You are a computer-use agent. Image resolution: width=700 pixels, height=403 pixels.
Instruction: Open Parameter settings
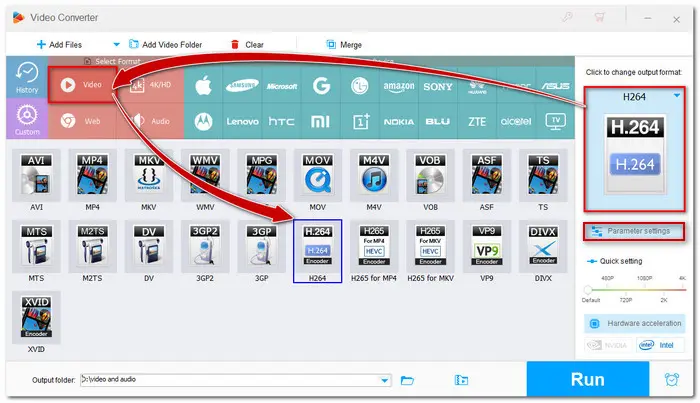coord(634,231)
